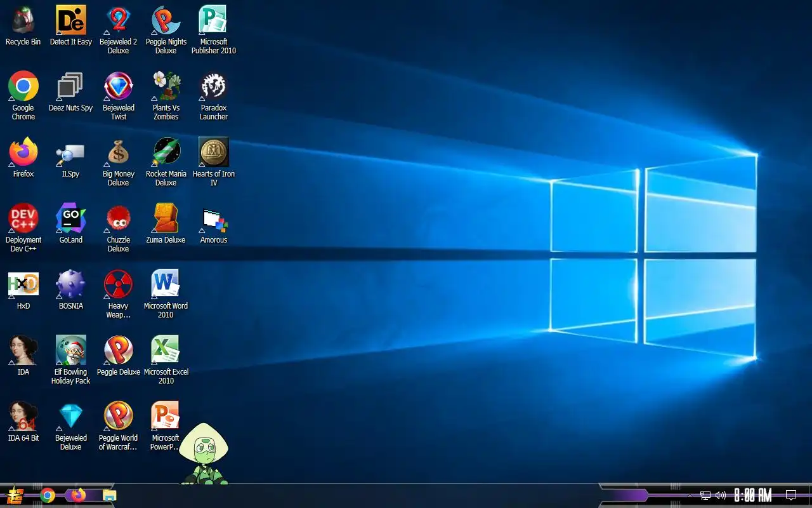Select the Chuzzle Deluxe shortcut
The width and height of the screenshot is (812, 508).
(119, 227)
